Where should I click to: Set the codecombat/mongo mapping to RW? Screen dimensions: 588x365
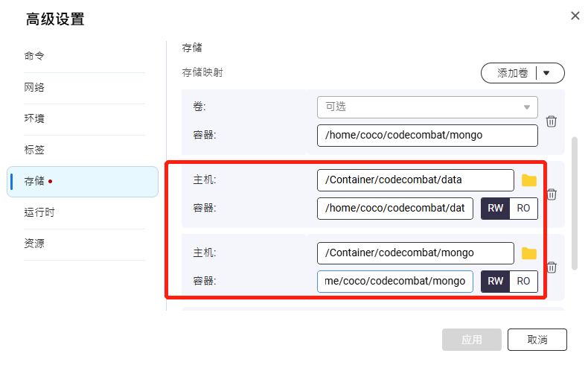point(495,282)
